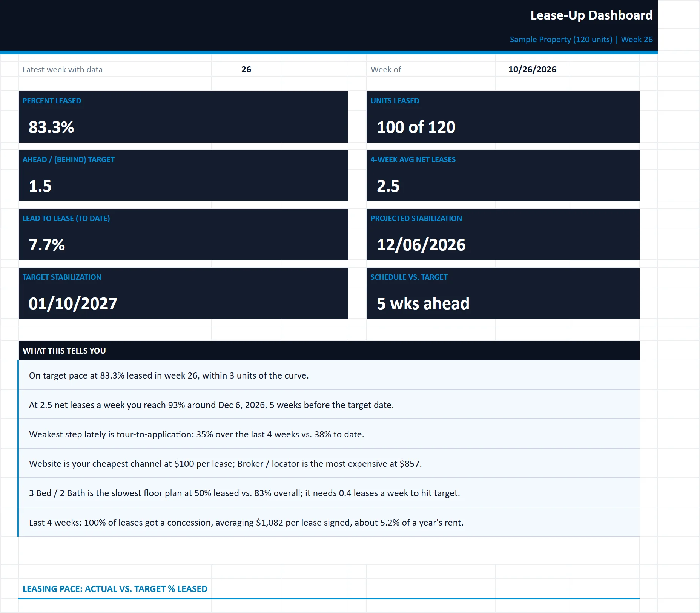Click the '5 wks ahead' value
The image size is (700, 613).
(423, 303)
